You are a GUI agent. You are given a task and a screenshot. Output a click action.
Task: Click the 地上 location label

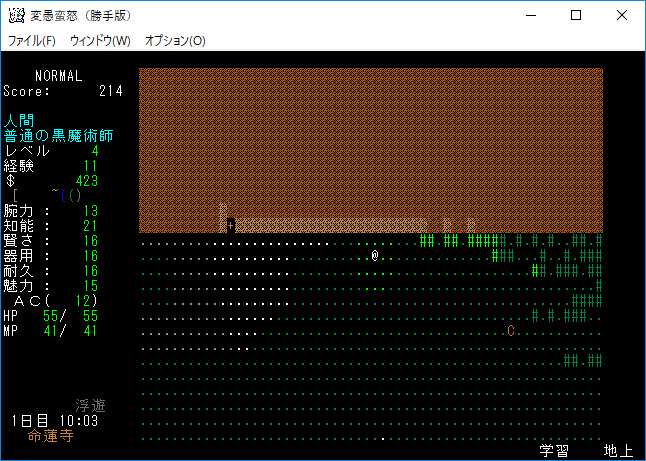[x=618, y=451]
